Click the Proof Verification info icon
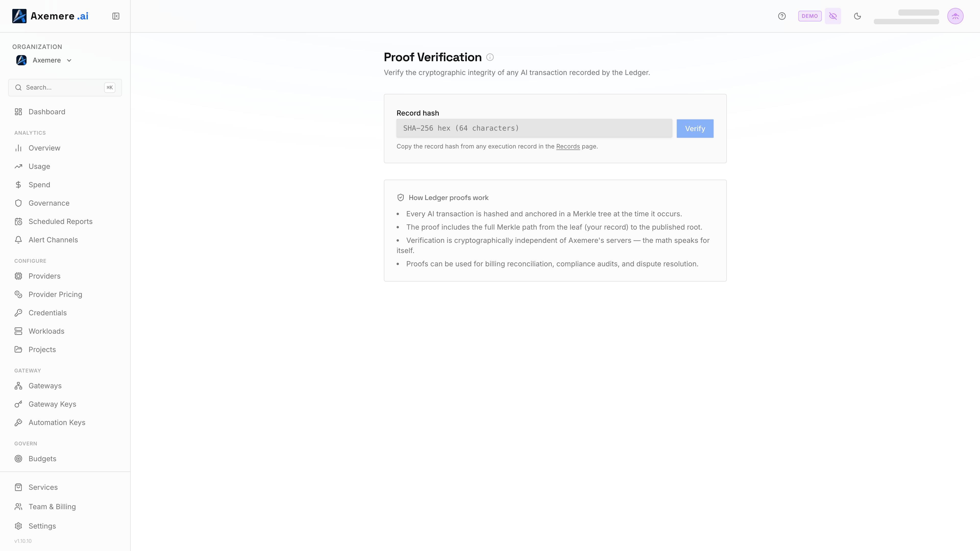 coord(490,57)
